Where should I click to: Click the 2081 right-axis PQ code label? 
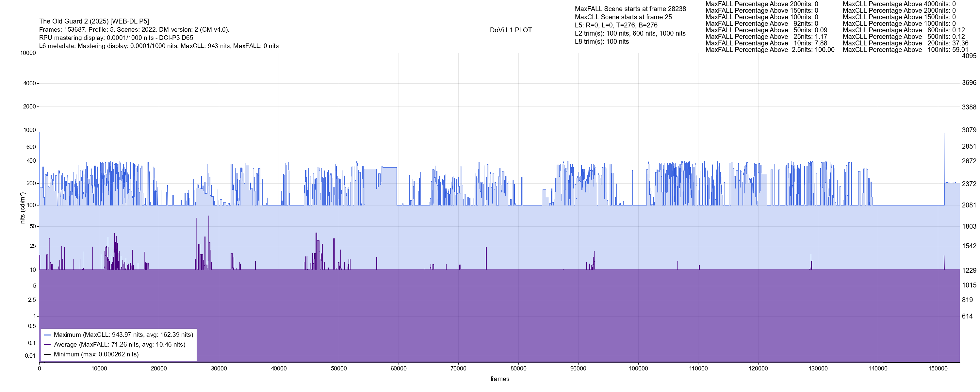[x=969, y=205]
